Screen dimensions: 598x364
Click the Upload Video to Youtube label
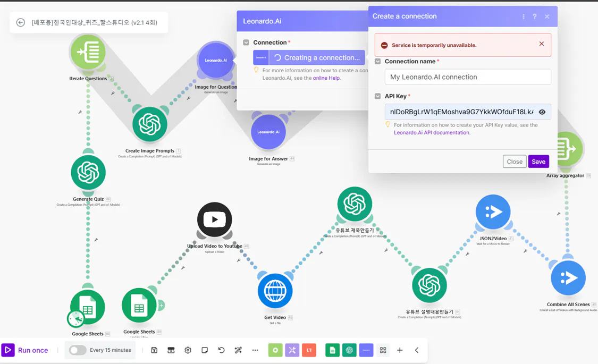point(214,246)
